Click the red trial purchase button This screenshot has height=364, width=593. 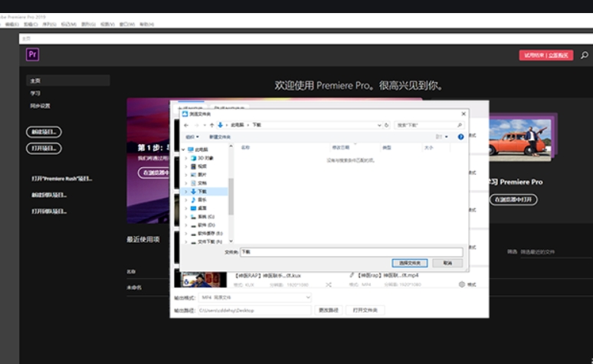pyautogui.click(x=546, y=55)
